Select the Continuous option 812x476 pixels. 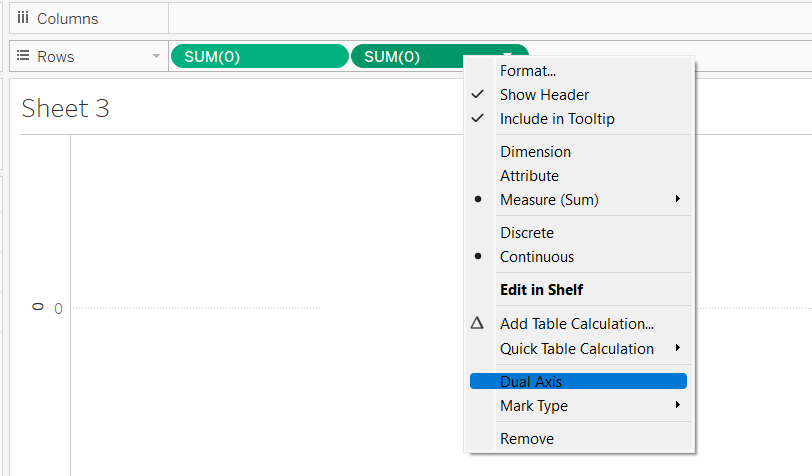[x=537, y=257]
